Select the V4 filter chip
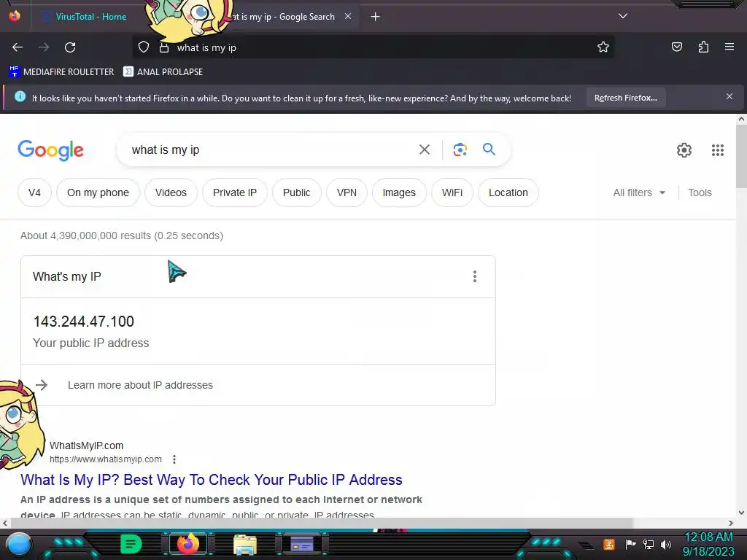 click(x=34, y=192)
